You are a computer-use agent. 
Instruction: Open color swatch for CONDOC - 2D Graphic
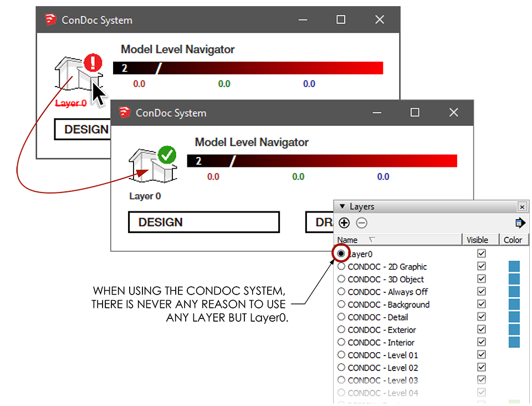514,266
